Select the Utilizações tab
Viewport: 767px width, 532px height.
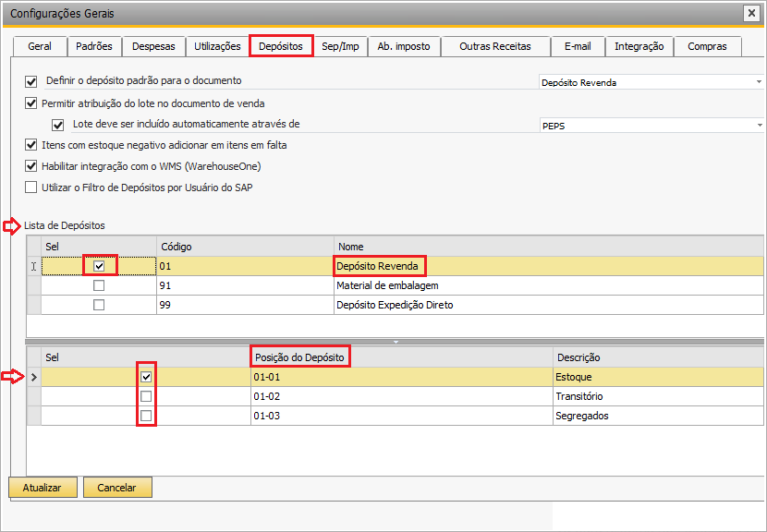tap(217, 46)
